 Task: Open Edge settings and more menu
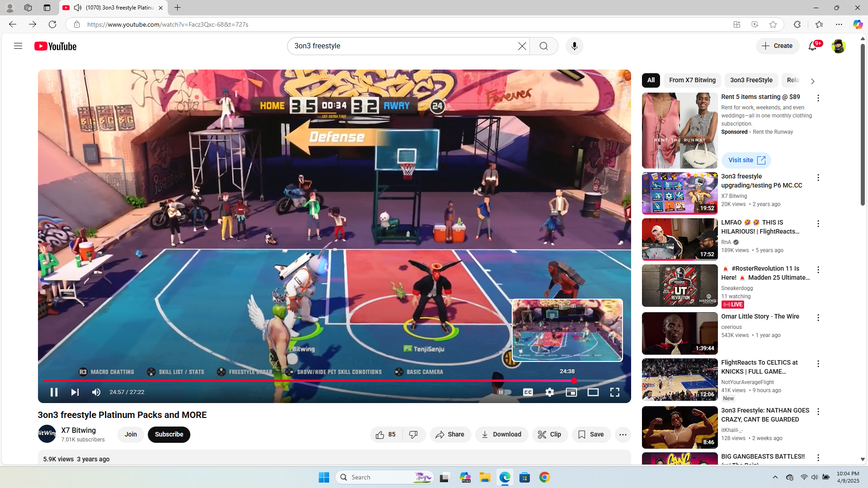click(x=839, y=24)
